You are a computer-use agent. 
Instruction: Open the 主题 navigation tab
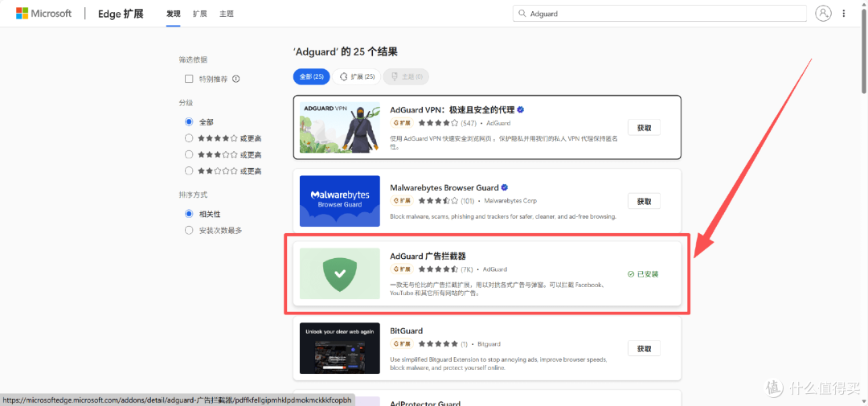[x=227, y=14]
